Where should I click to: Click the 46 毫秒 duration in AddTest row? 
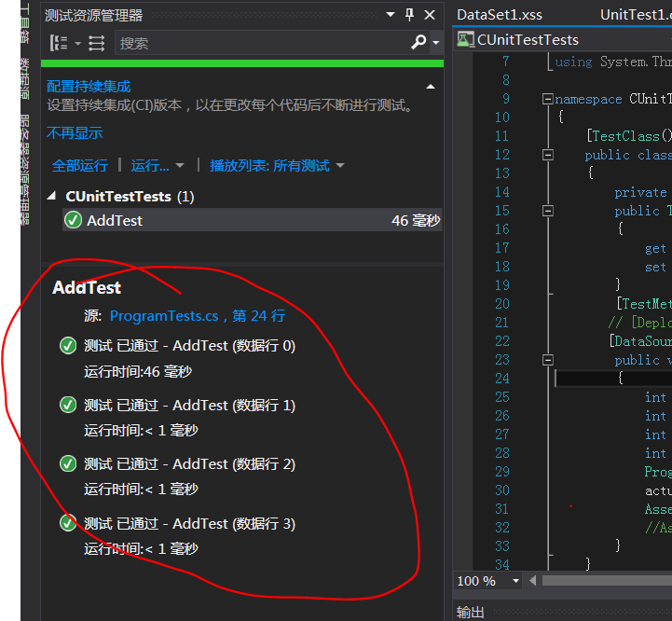(x=416, y=220)
